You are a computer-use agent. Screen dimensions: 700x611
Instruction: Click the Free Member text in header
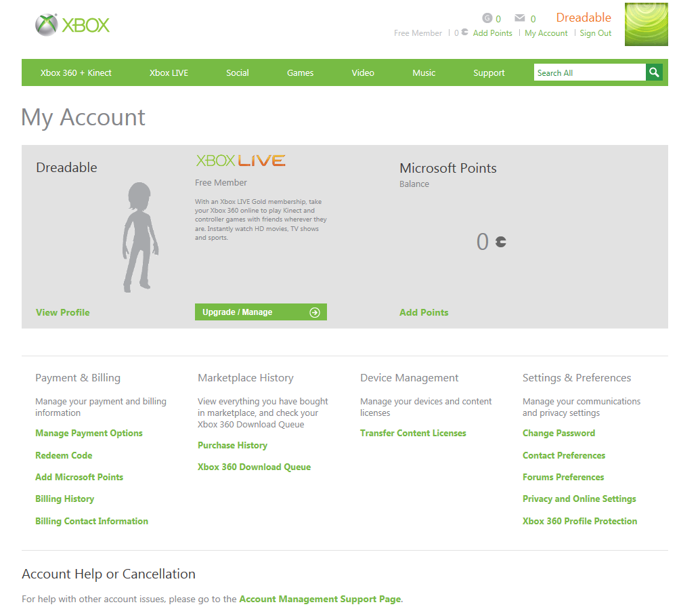pyautogui.click(x=418, y=33)
